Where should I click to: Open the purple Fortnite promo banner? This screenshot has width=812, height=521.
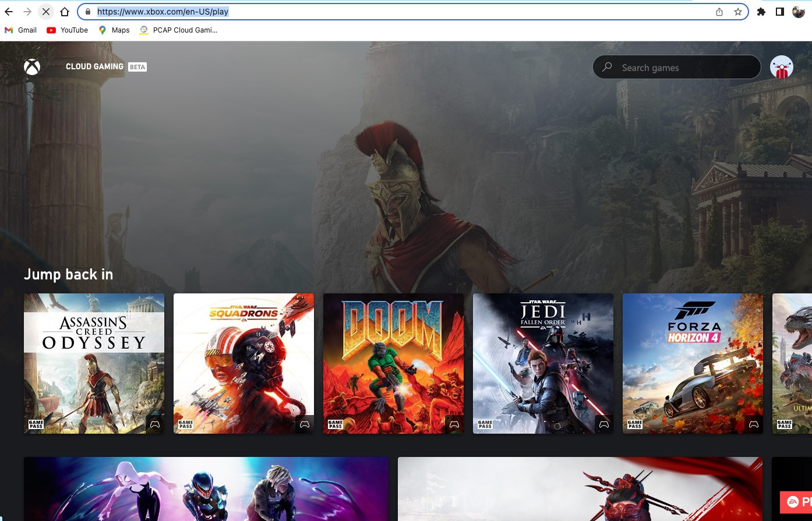pos(206,489)
